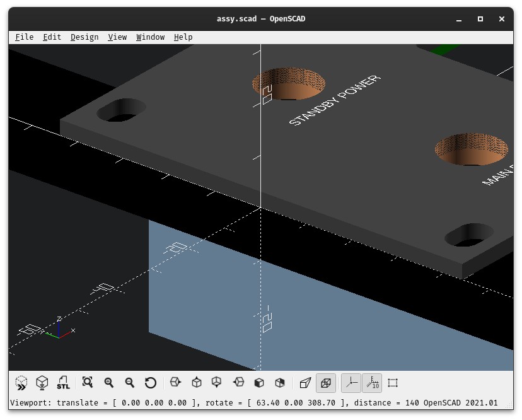Click the Export as STL icon
The width and height of the screenshot is (522, 420).
(x=62, y=383)
